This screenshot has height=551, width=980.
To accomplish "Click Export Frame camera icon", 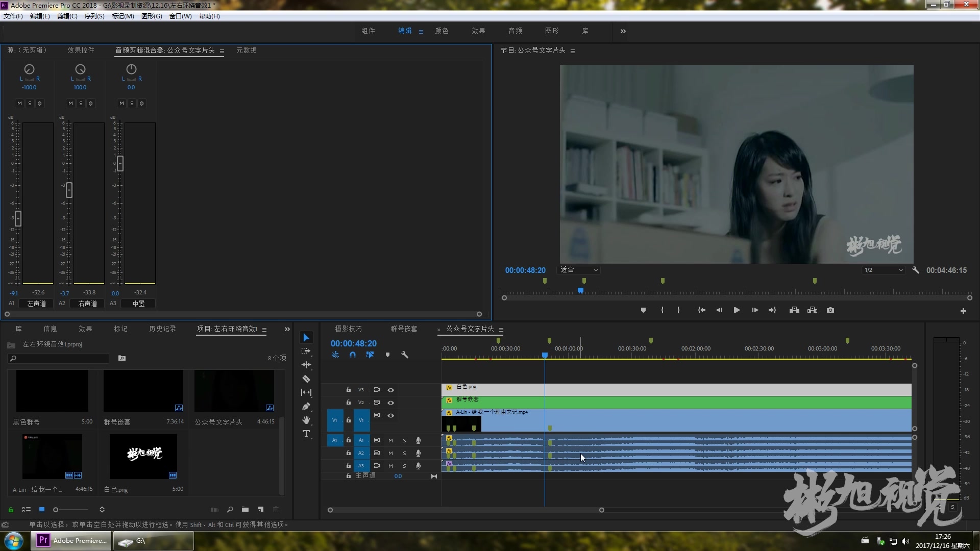I will click(x=830, y=310).
